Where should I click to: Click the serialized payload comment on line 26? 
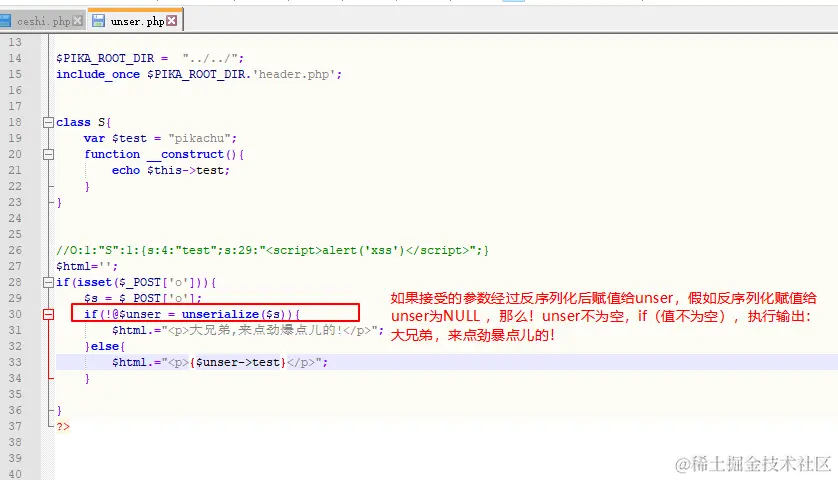pos(272,250)
